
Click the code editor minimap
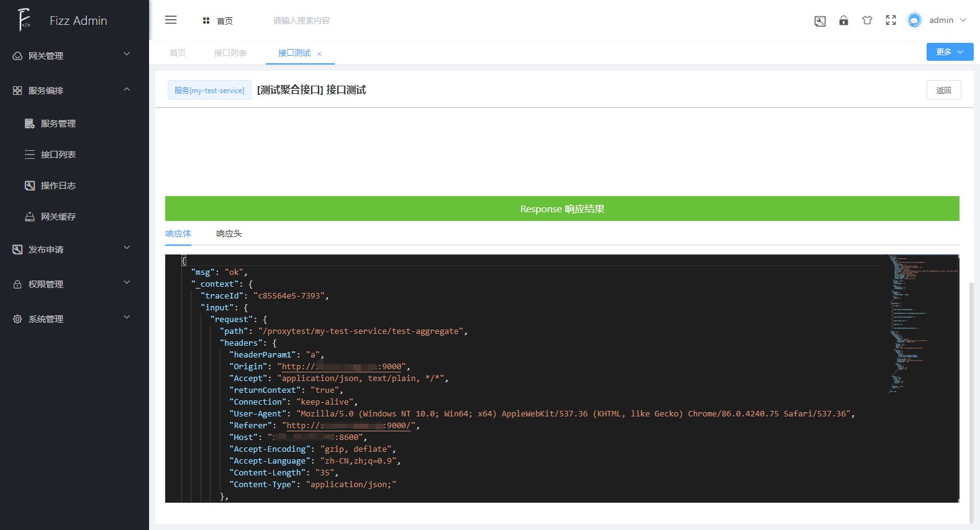(x=922, y=324)
